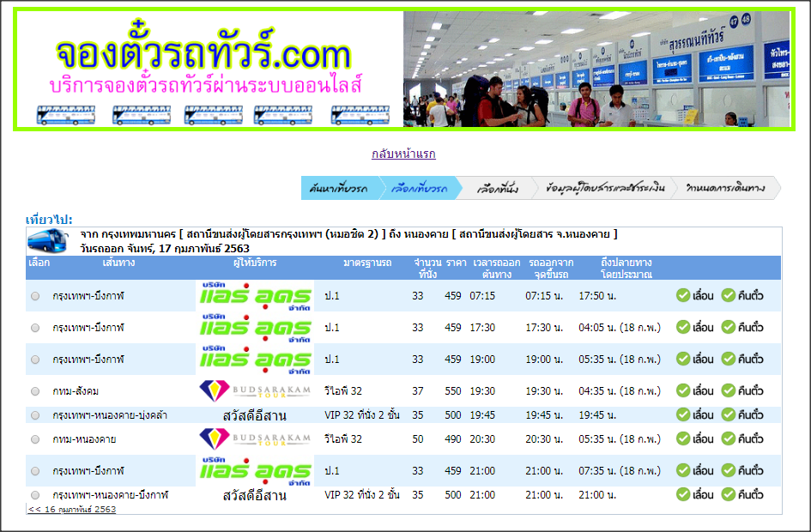Pick the กรุงเทพฯ-หนองคาย-บึงกาฬ 21:00 radio

click(35, 495)
